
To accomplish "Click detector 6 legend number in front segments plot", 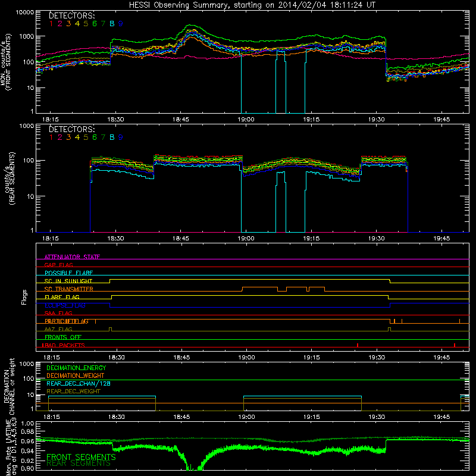I will (95, 23).
